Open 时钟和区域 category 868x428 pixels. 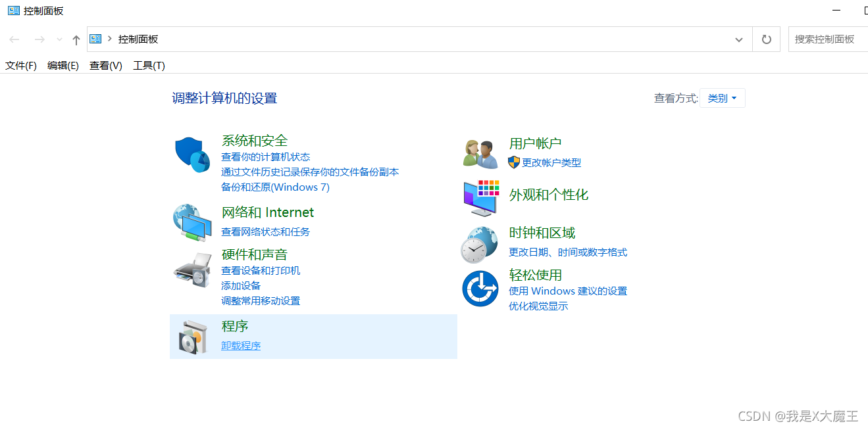click(542, 233)
